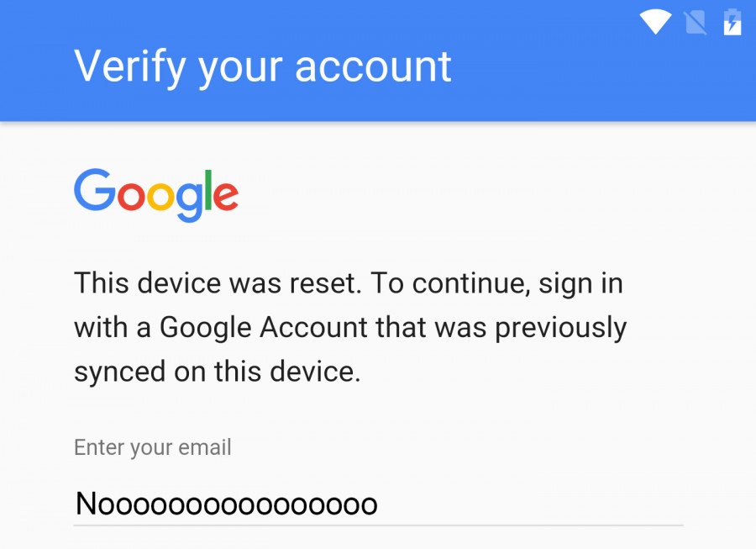Tap the "Verify your account" header title
The width and height of the screenshot is (756, 549).
263,66
